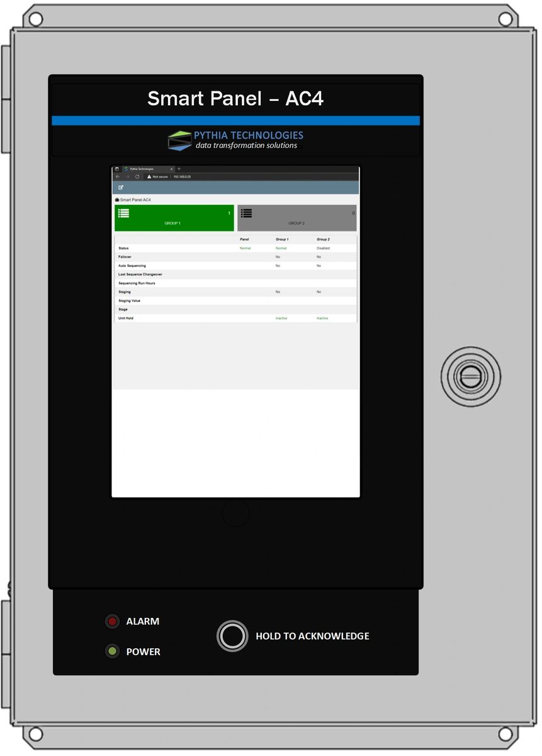Expand the Group 1 status card
The image size is (542, 756).
coord(173,218)
